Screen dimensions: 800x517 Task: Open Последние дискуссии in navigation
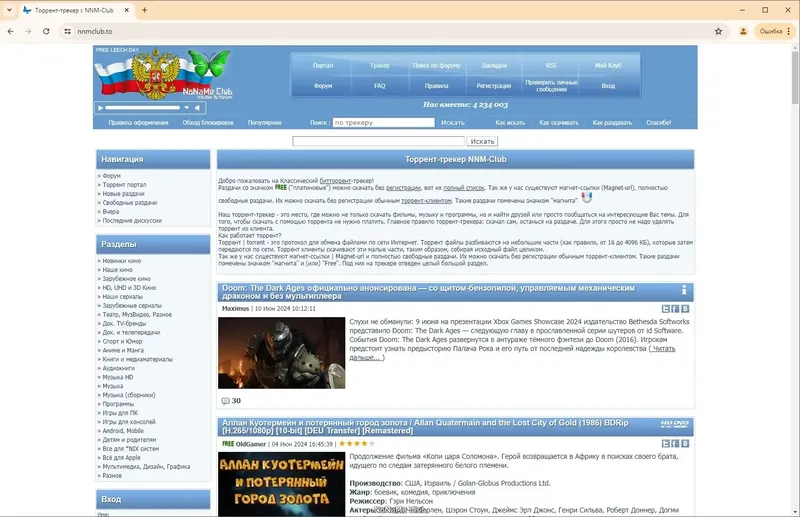(132, 220)
